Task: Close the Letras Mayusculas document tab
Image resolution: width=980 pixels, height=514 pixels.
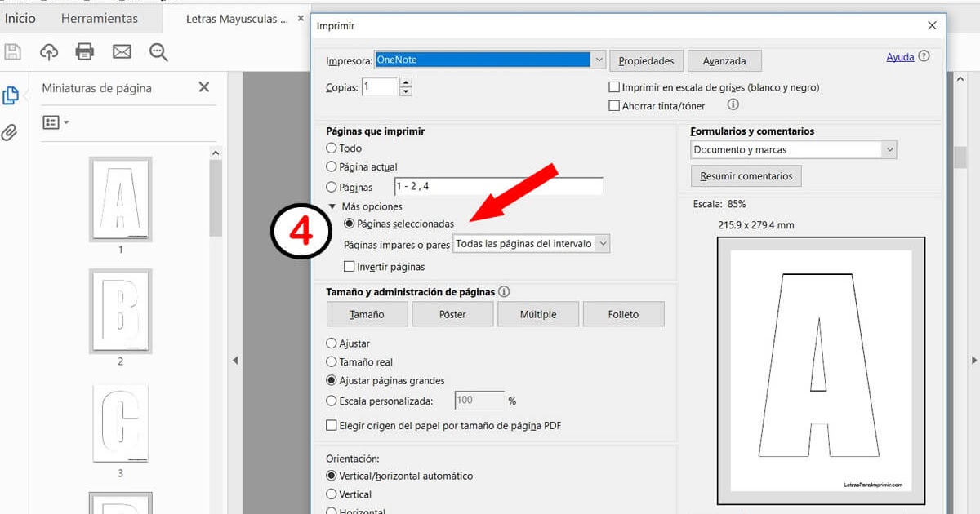Action: pyautogui.click(x=301, y=18)
